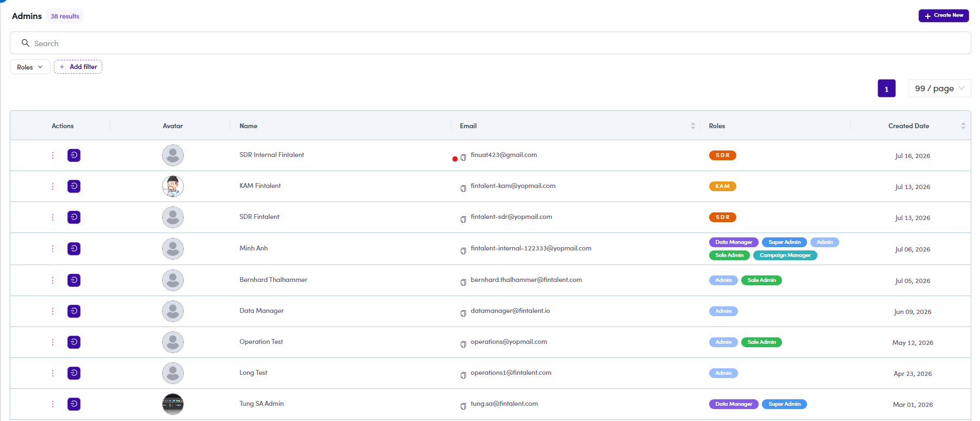Image resolution: width=980 pixels, height=421 pixels.
Task: Click name Operation Test
Action: pyautogui.click(x=261, y=342)
